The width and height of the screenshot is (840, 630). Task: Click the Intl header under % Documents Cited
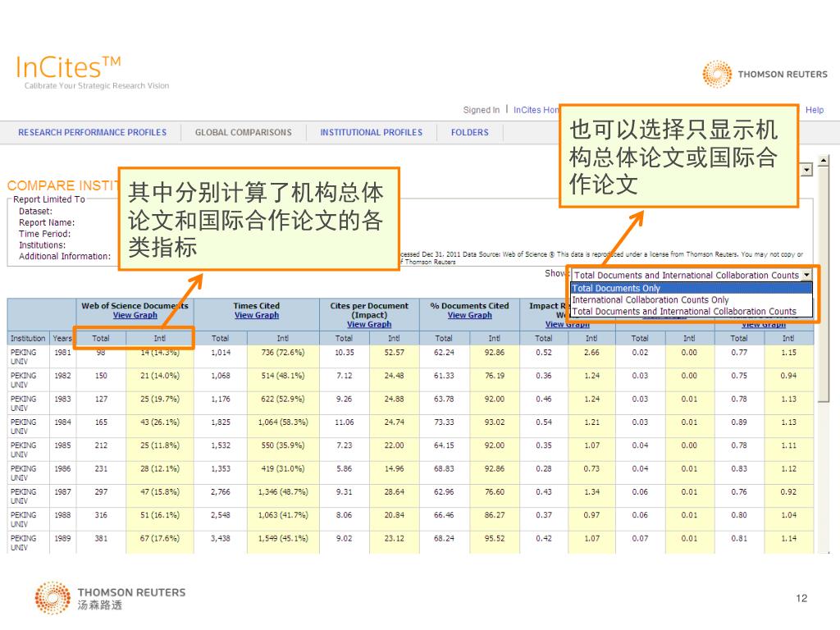coord(495,339)
